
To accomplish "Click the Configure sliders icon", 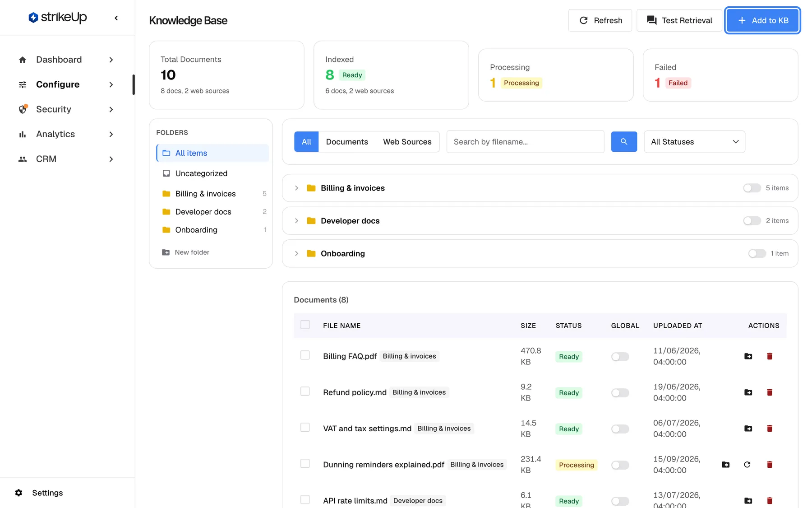I will 23,84.
